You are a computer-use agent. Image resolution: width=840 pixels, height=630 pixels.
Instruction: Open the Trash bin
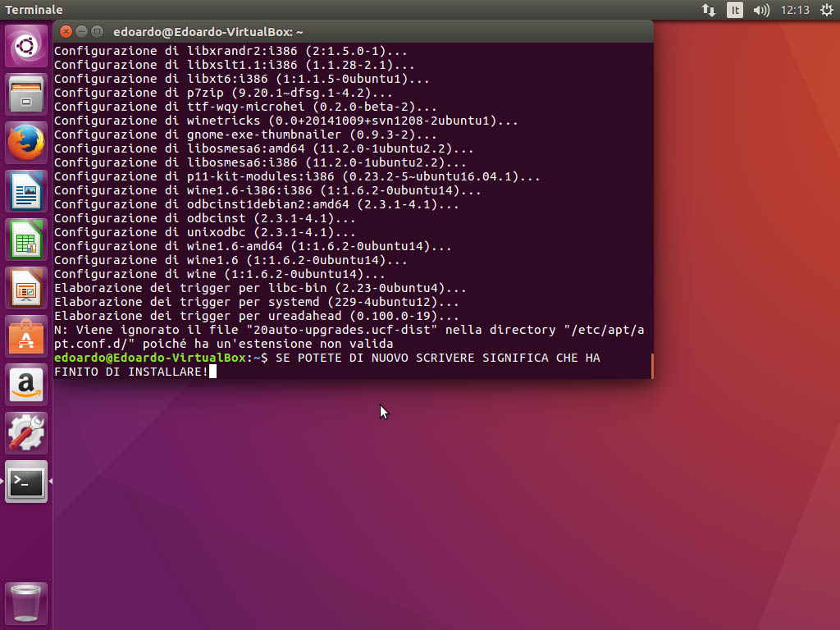coord(27,603)
